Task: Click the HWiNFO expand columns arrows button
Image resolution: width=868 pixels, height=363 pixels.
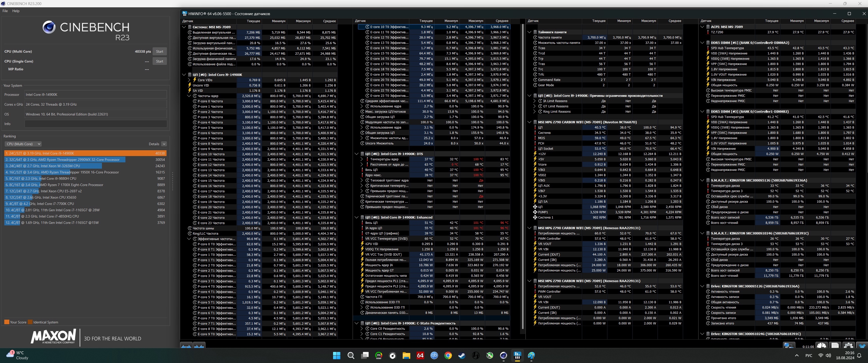Action: (186, 346)
